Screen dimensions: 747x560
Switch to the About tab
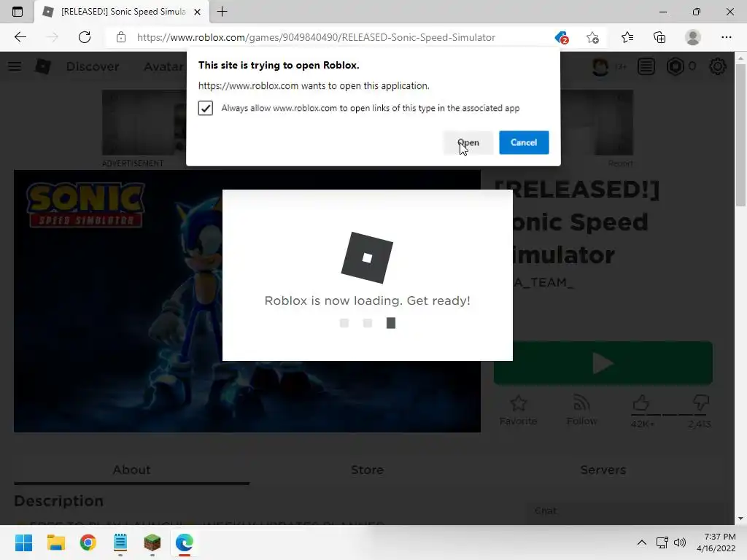pyautogui.click(x=131, y=470)
